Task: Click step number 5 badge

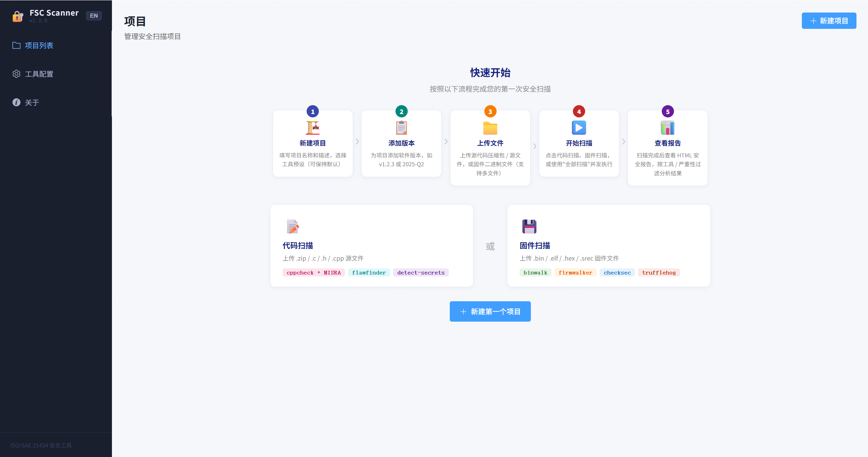Action: click(x=668, y=111)
